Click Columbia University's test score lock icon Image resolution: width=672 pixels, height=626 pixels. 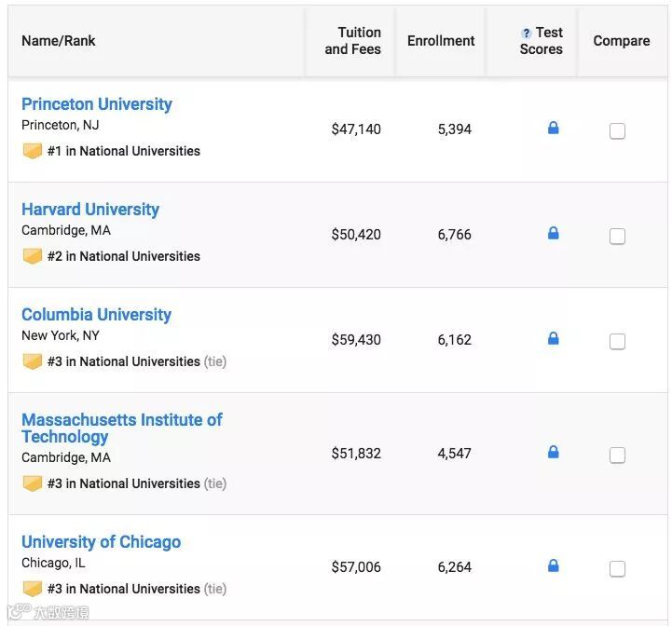click(x=553, y=339)
